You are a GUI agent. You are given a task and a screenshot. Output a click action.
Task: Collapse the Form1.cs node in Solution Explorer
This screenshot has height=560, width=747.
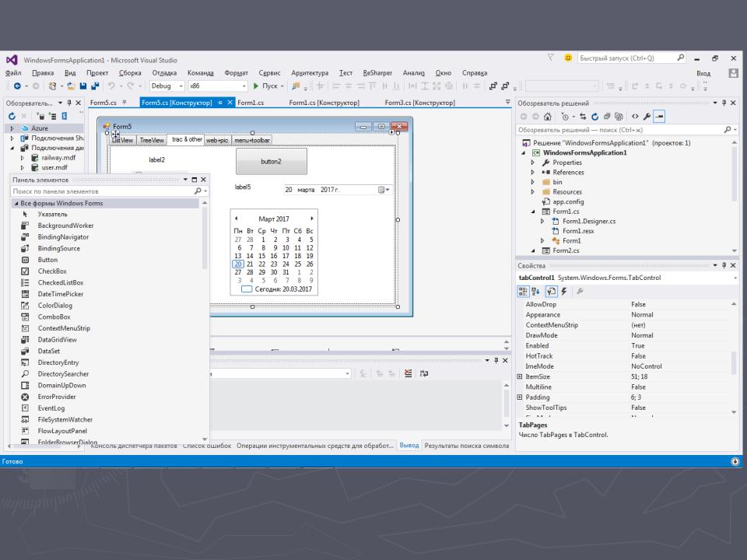pyautogui.click(x=532, y=212)
